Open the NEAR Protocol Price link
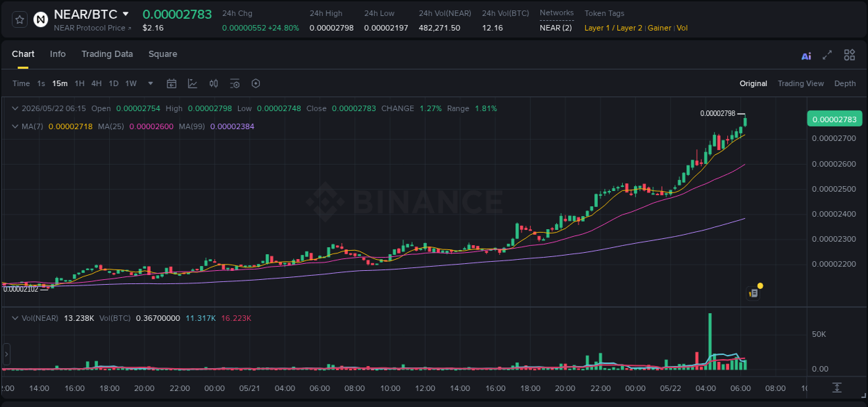 (92, 28)
